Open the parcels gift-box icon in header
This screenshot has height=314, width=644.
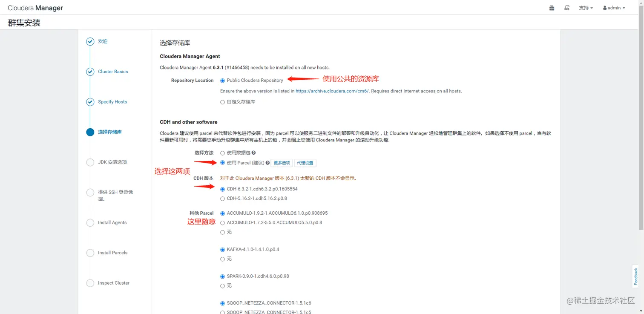pos(552,8)
